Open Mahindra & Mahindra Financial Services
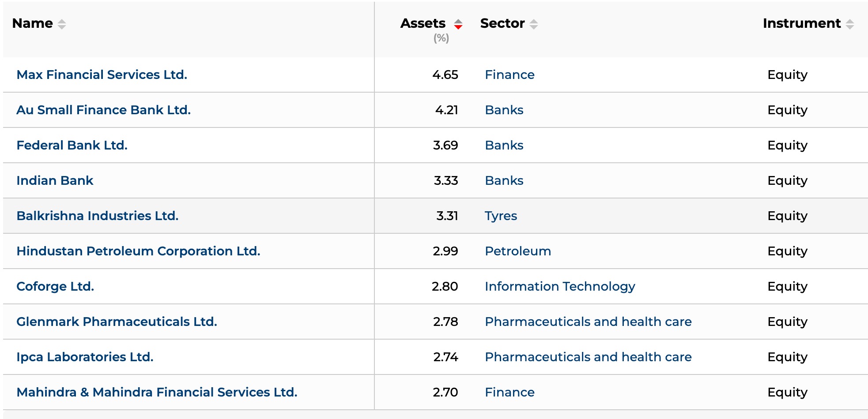This screenshot has height=419, width=868. click(x=157, y=392)
